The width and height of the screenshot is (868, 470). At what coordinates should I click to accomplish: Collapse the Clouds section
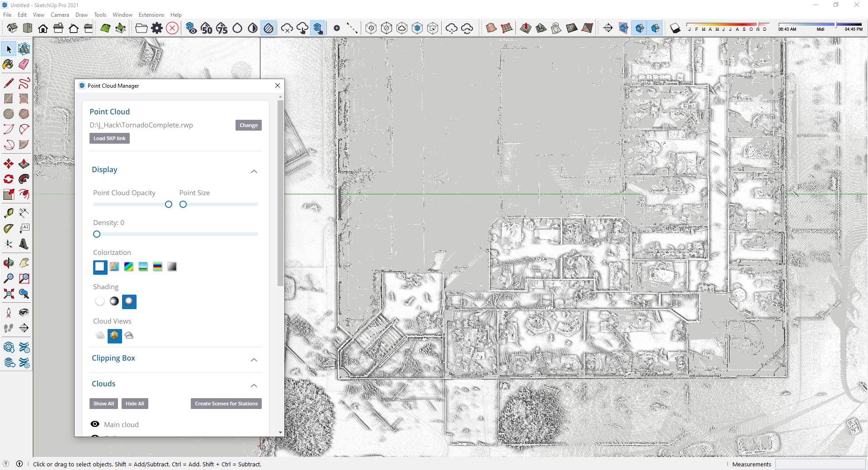point(254,386)
